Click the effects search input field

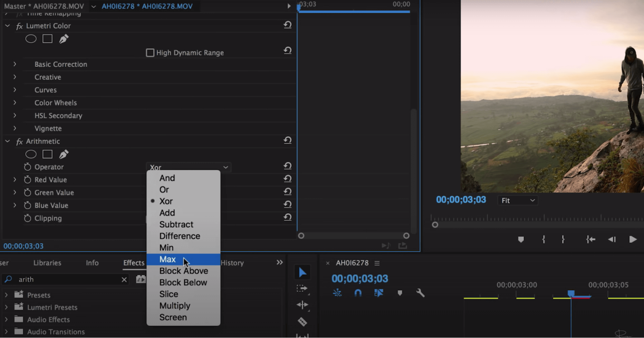pyautogui.click(x=65, y=279)
